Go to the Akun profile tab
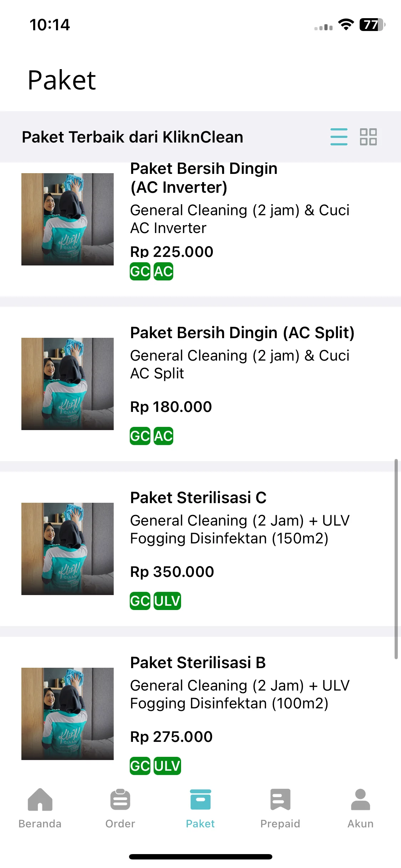This screenshot has height=868, width=401. click(x=360, y=808)
